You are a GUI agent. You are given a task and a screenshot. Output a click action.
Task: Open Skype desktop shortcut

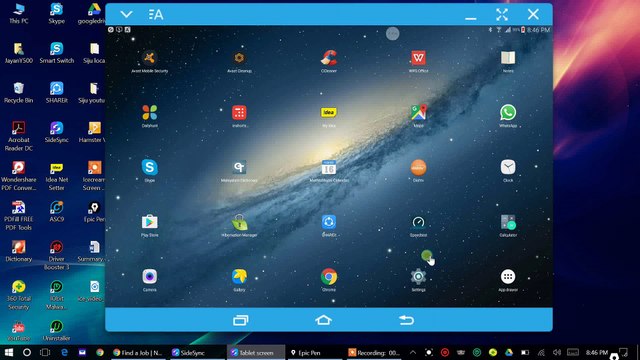[x=56, y=14]
